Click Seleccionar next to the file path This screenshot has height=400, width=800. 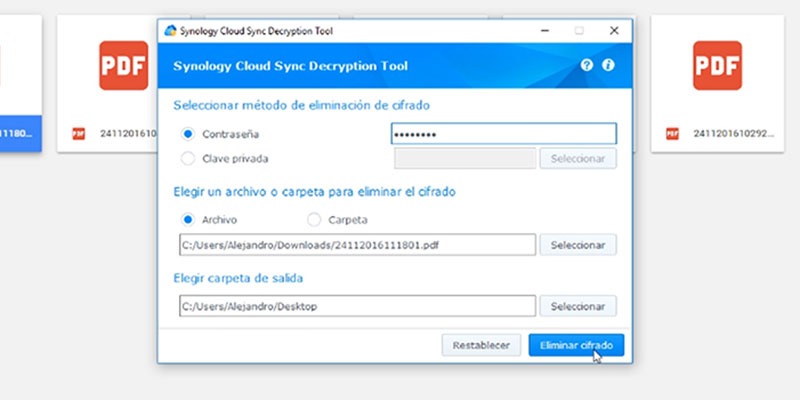578,245
